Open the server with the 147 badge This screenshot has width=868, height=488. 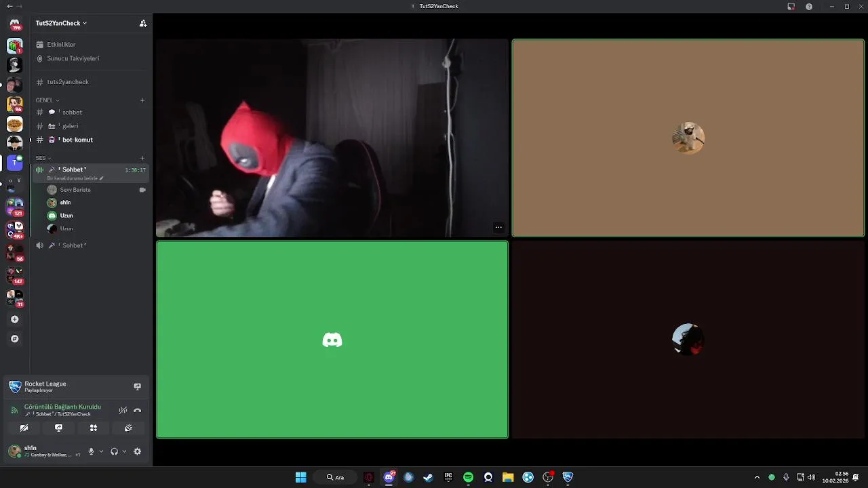[14, 274]
